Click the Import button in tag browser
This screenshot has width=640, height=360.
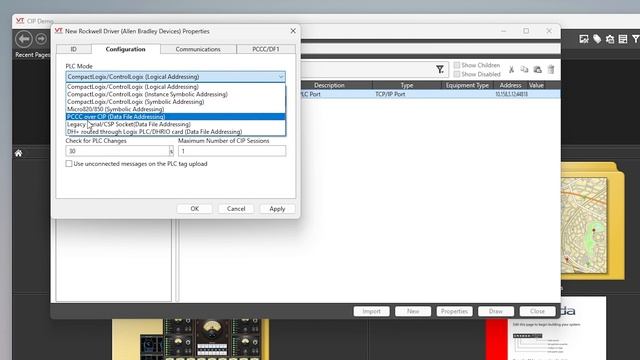tap(371, 311)
